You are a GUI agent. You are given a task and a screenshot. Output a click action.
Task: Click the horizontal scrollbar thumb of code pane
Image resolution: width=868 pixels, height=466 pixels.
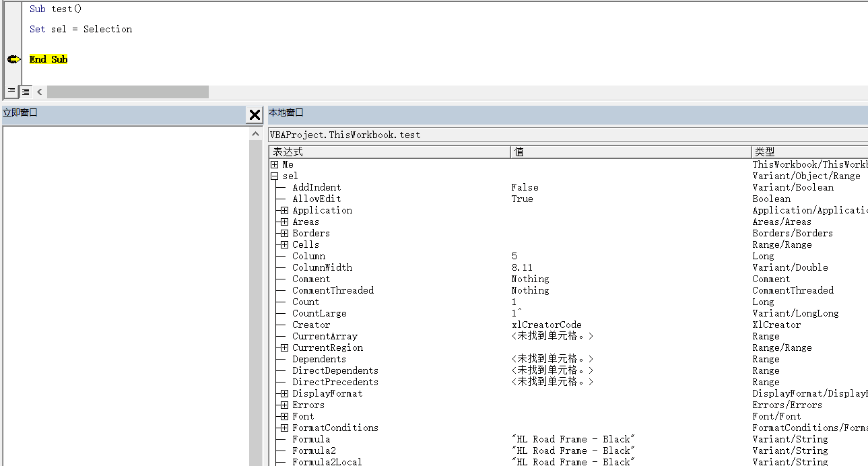(x=128, y=92)
